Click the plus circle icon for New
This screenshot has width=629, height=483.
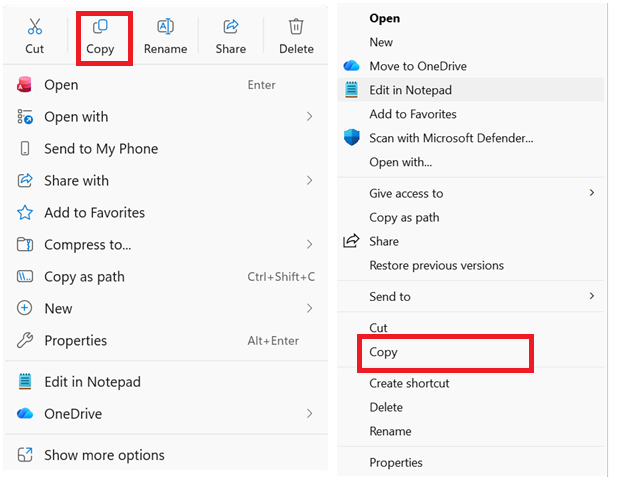25,308
